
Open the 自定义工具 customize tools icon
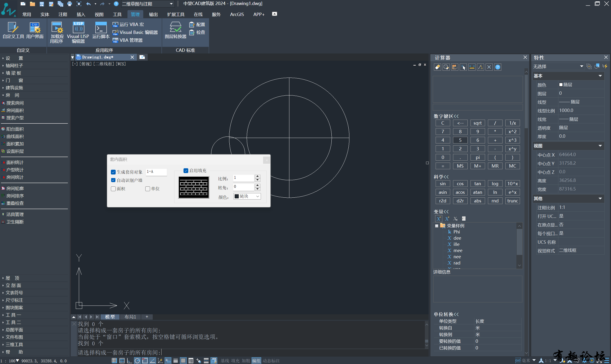pyautogui.click(x=13, y=30)
